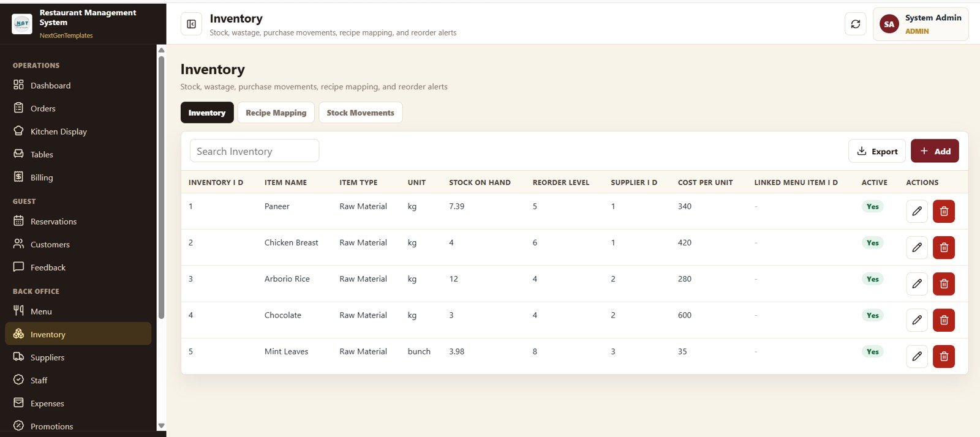This screenshot has height=437, width=980.
Task: Click the sidebar scroll up arrow
Action: 162,50
